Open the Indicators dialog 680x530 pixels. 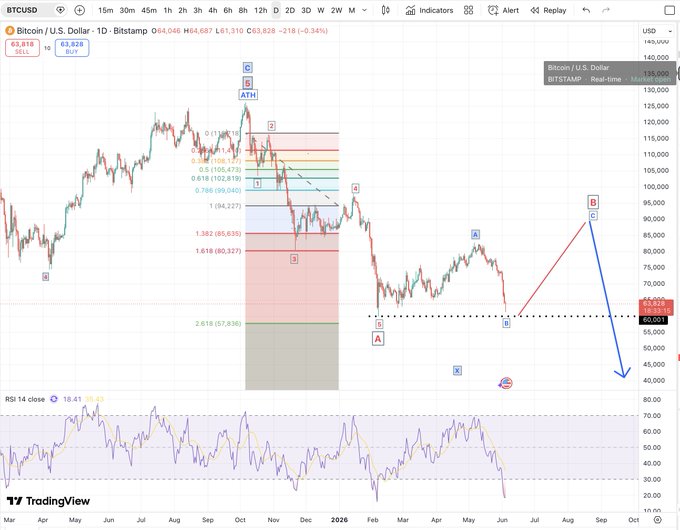429,10
